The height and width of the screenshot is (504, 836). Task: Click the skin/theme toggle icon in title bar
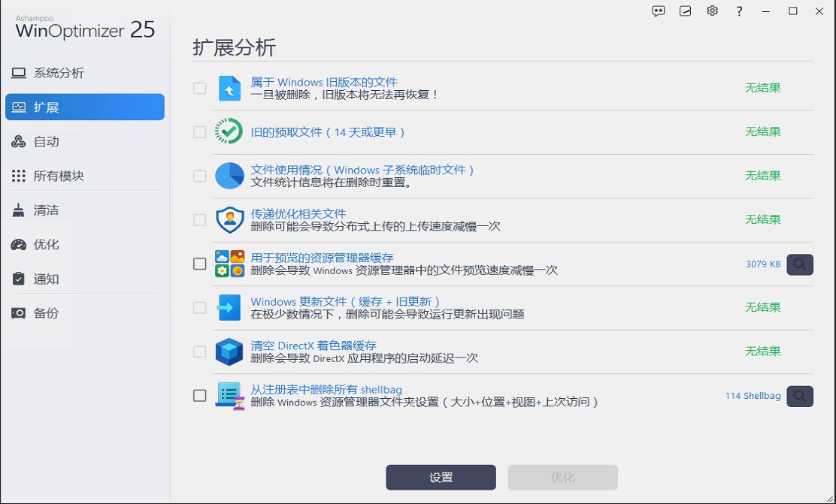tap(685, 11)
